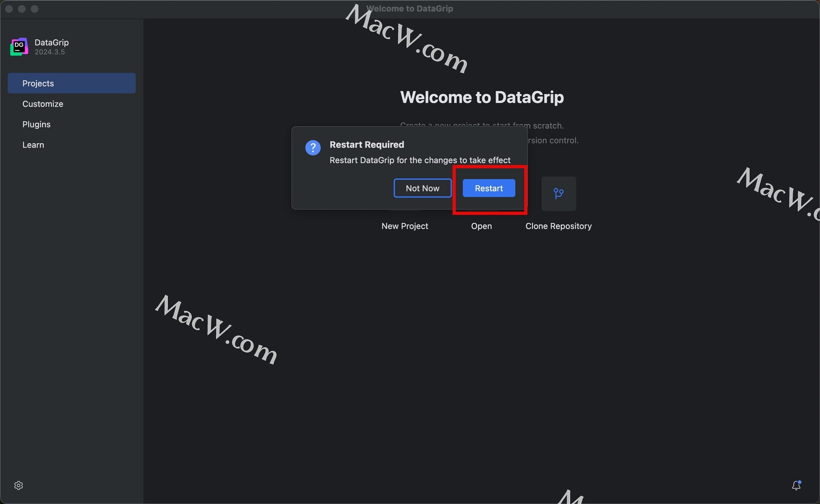
Task: Click the Restart Required dialog title
Action: [x=367, y=145]
